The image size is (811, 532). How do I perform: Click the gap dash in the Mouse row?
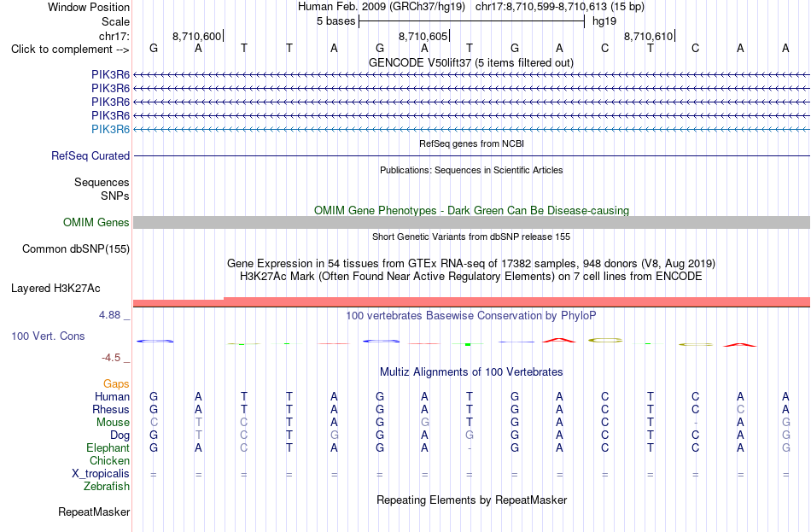695,424
